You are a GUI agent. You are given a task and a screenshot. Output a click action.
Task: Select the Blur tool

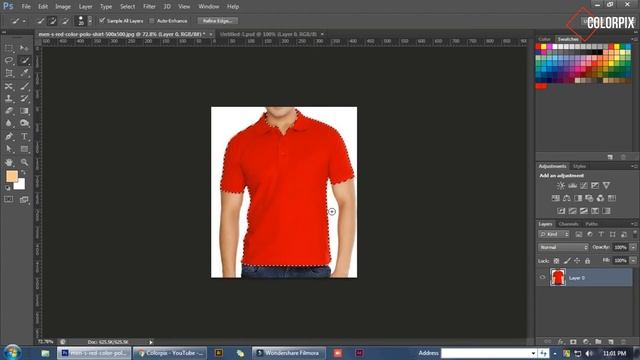coord(9,123)
